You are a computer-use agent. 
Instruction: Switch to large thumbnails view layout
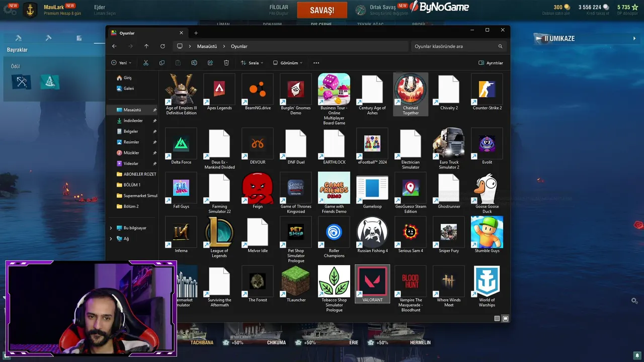(506, 318)
